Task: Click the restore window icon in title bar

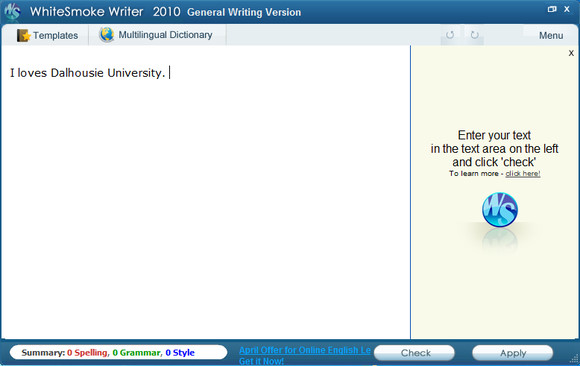Action: [552, 9]
